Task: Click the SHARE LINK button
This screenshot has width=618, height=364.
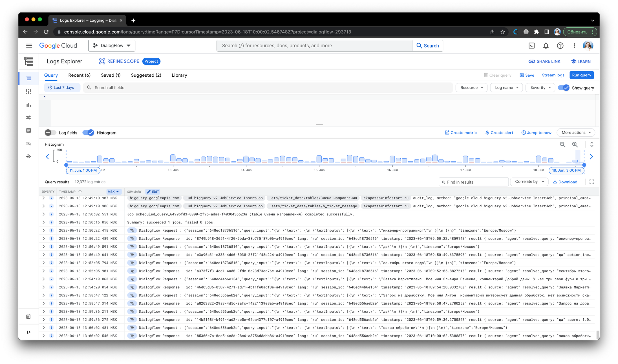Action: pyautogui.click(x=544, y=61)
